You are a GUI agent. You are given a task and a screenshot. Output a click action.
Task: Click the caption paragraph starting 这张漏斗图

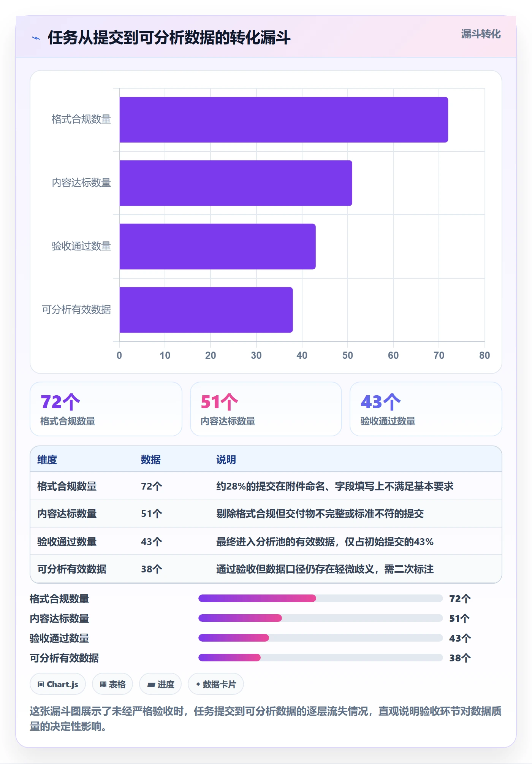(x=266, y=718)
